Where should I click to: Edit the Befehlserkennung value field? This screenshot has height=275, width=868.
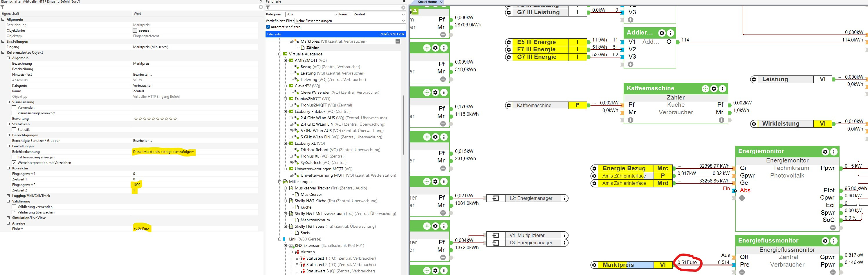coord(195,152)
